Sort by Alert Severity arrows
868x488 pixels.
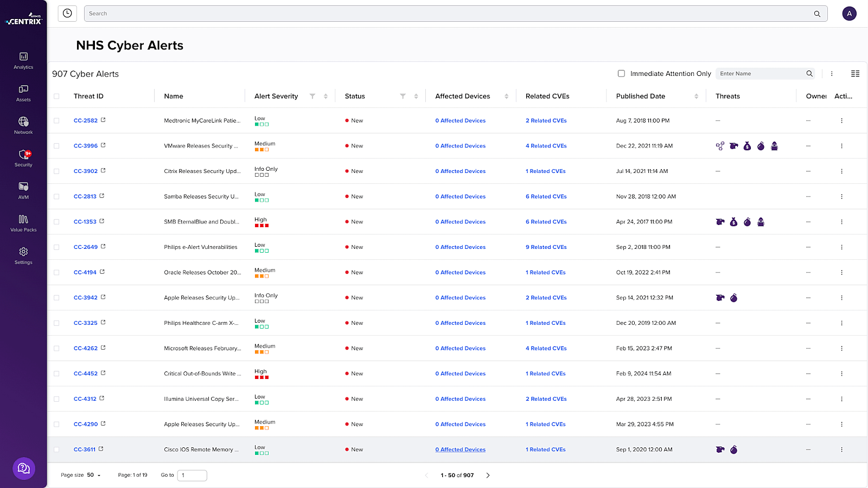pyautogui.click(x=325, y=96)
